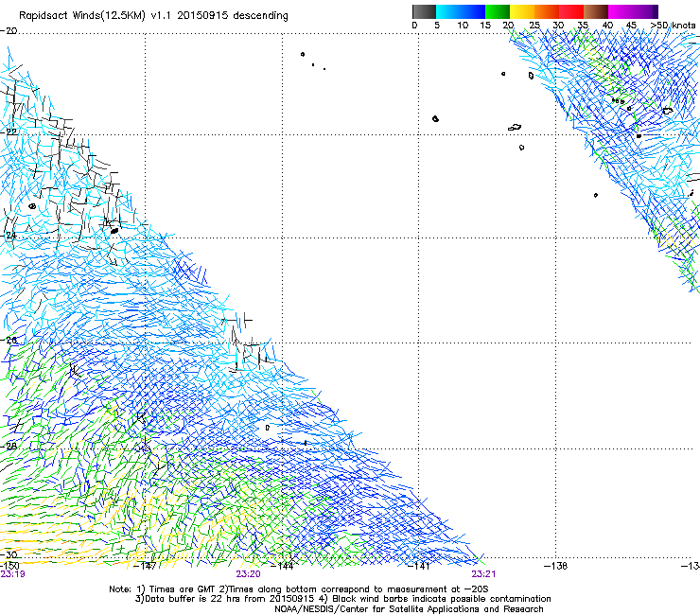The height and width of the screenshot is (615, 700).
Task: Click the yellow 20-25 knots color swatch
Action: tap(522, 11)
